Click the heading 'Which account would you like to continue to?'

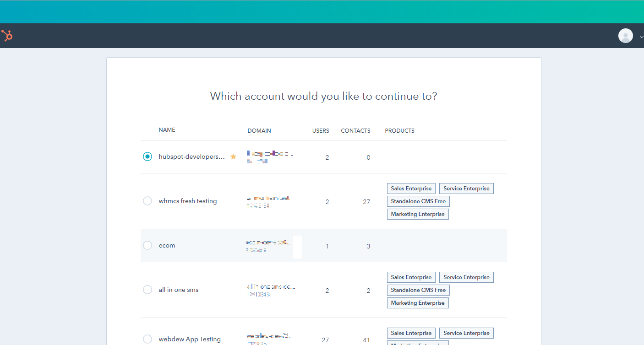323,96
